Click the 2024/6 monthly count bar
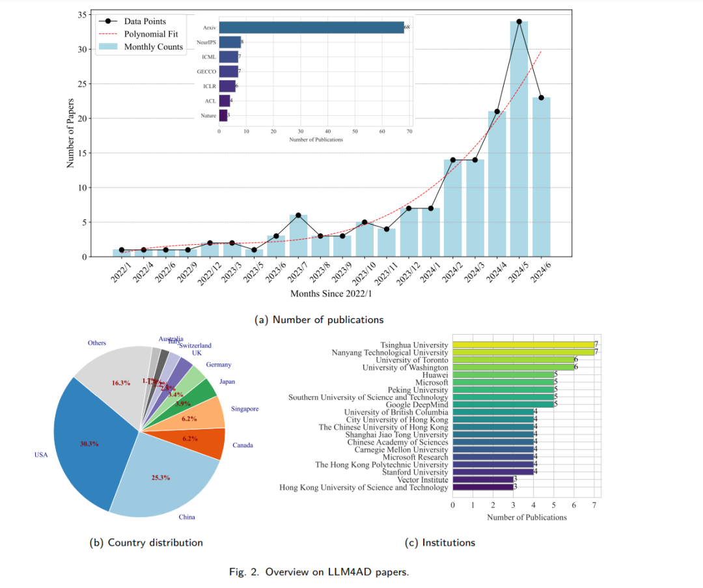Screen dimensions: 703x588 click(x=541, y=177)
